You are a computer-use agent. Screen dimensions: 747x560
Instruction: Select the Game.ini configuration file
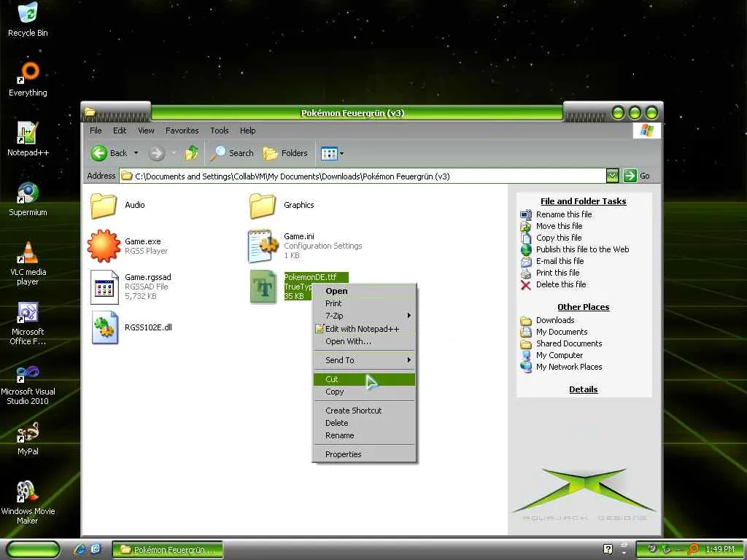point(305,246)
